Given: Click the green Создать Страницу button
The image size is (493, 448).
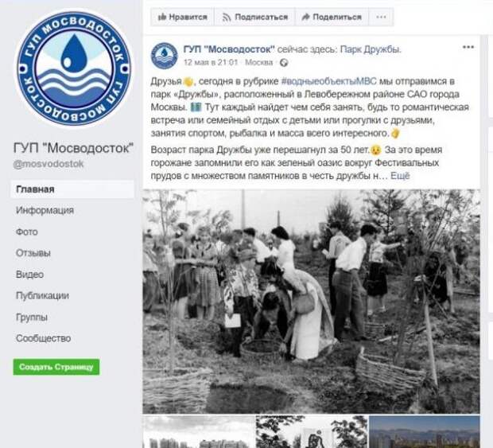Looking at the screenshot, I should (56, 367).
